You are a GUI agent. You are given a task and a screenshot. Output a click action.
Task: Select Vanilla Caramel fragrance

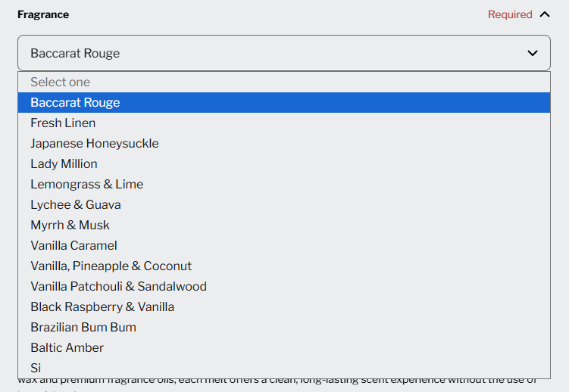tap(73, 245)
